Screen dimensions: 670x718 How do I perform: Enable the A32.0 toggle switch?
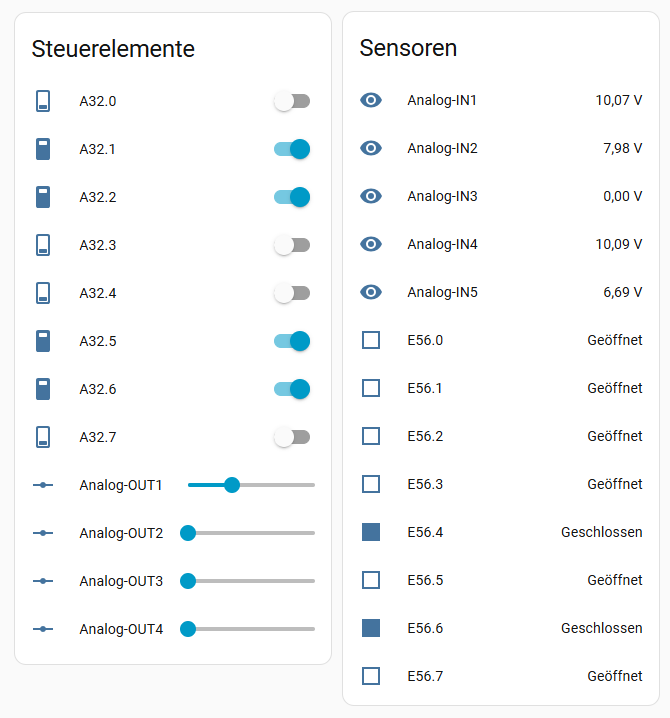click(x=292, y=101)
